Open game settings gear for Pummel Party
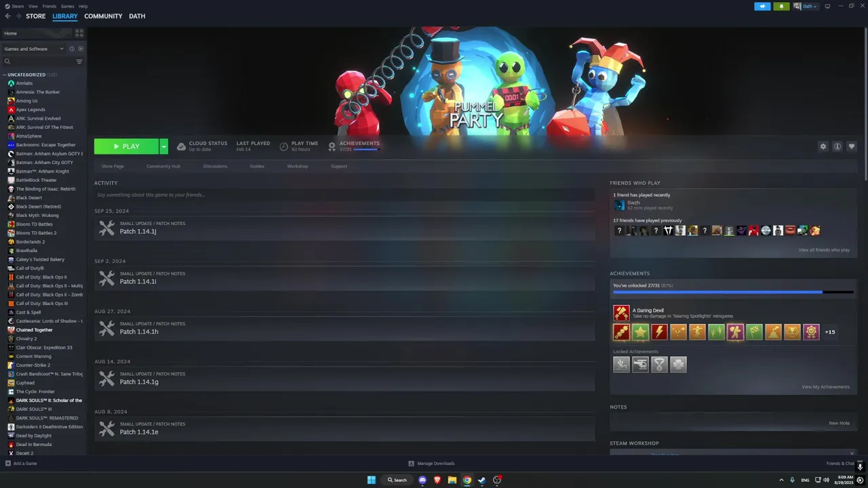 823,146
